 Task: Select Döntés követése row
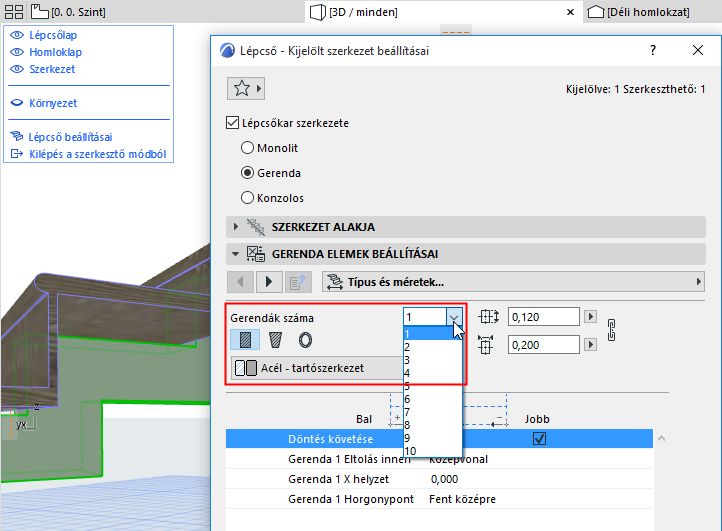(x=439, y=438)
